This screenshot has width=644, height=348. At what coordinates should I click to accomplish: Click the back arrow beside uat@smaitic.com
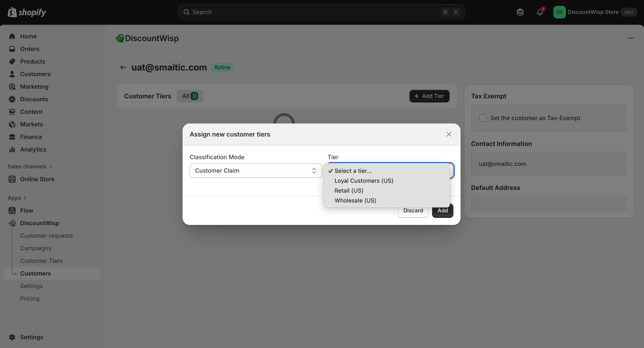pos(123,67)
